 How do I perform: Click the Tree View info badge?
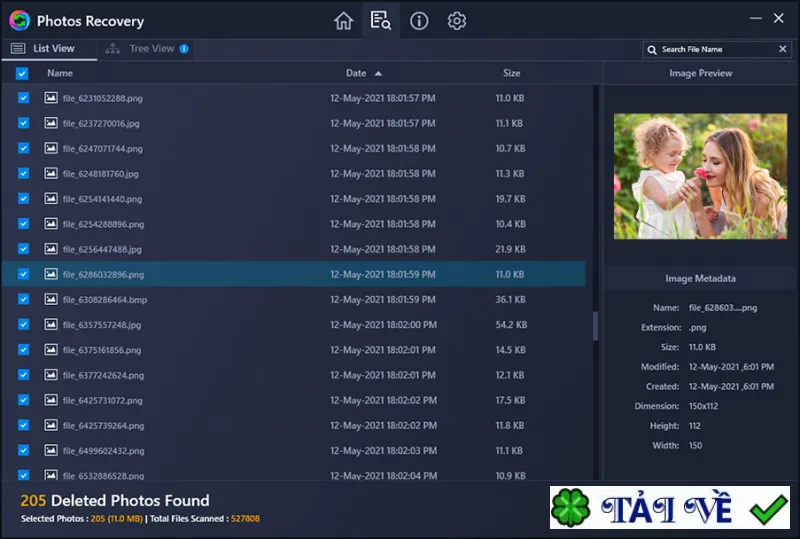coord(184,48)
